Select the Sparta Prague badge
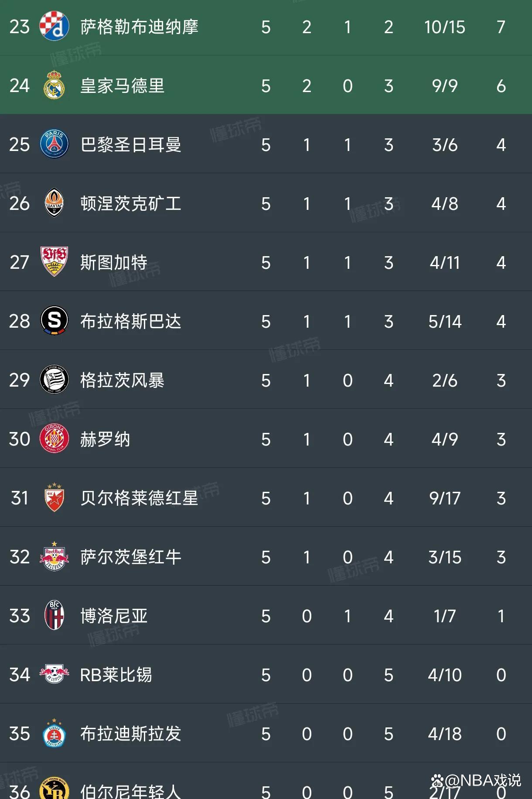 pos(54,322)
